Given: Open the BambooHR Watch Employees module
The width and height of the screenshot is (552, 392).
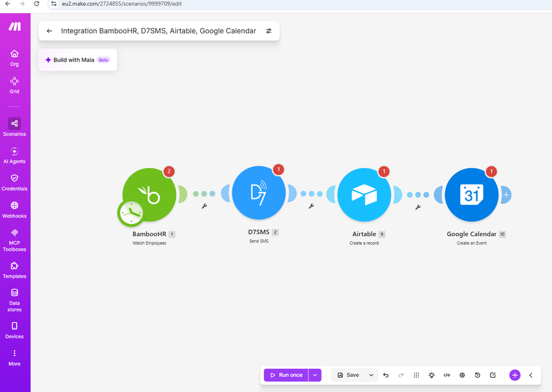Looking at the screenshot, I should pyautogui.click(x=150, y=194).
